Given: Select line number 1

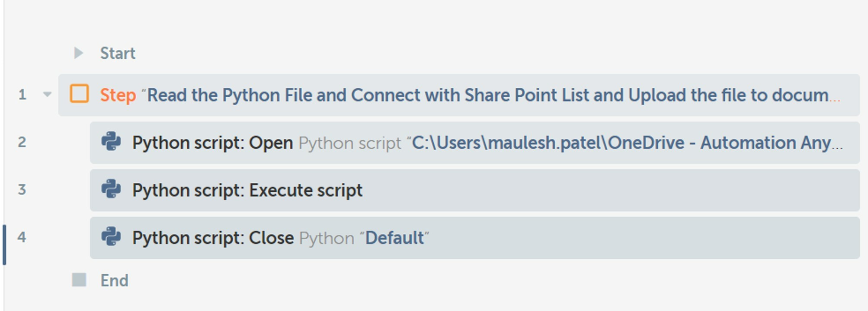Looking at the screenshot, I should click(x=22, y=95).
